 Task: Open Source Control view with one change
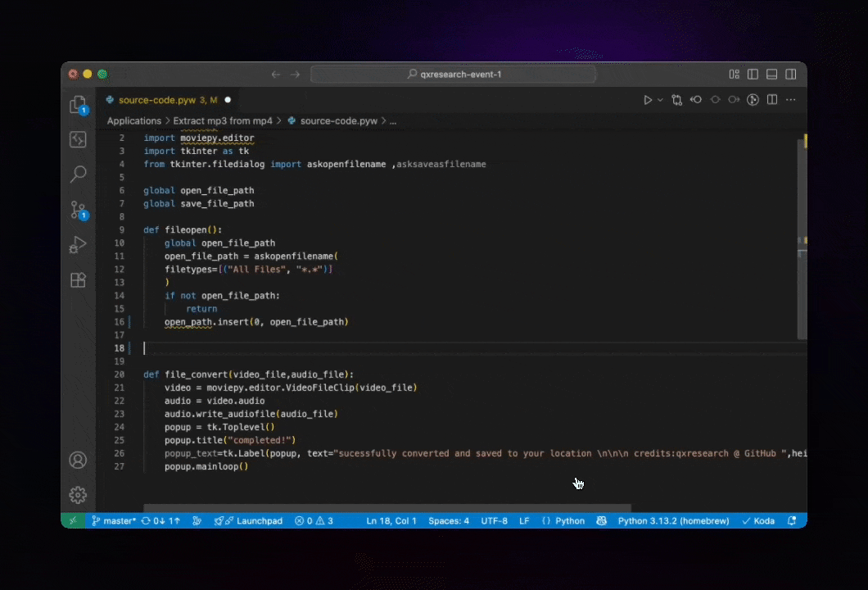[78, 210]
